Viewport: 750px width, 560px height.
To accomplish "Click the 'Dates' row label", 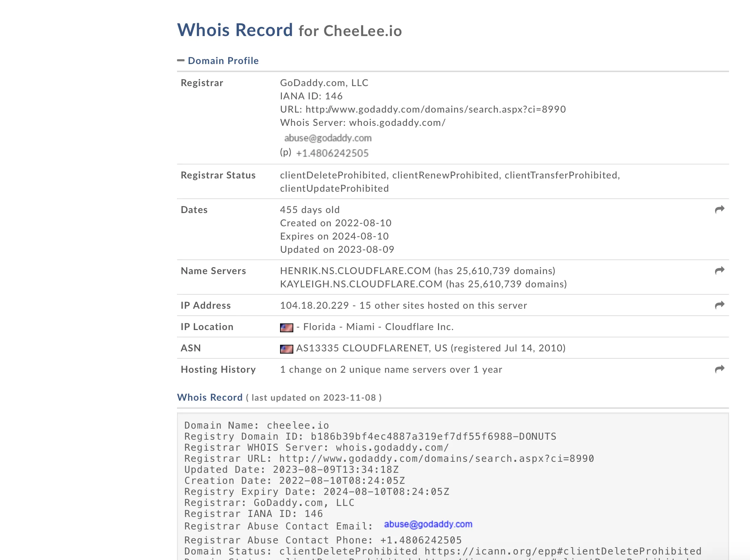I will coord(194,210).
